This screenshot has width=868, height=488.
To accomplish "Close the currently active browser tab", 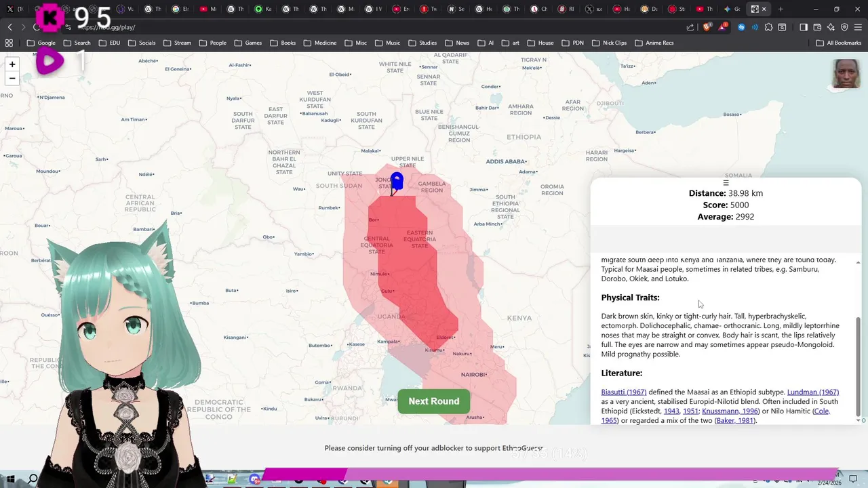I will click(x=764, y=9).
